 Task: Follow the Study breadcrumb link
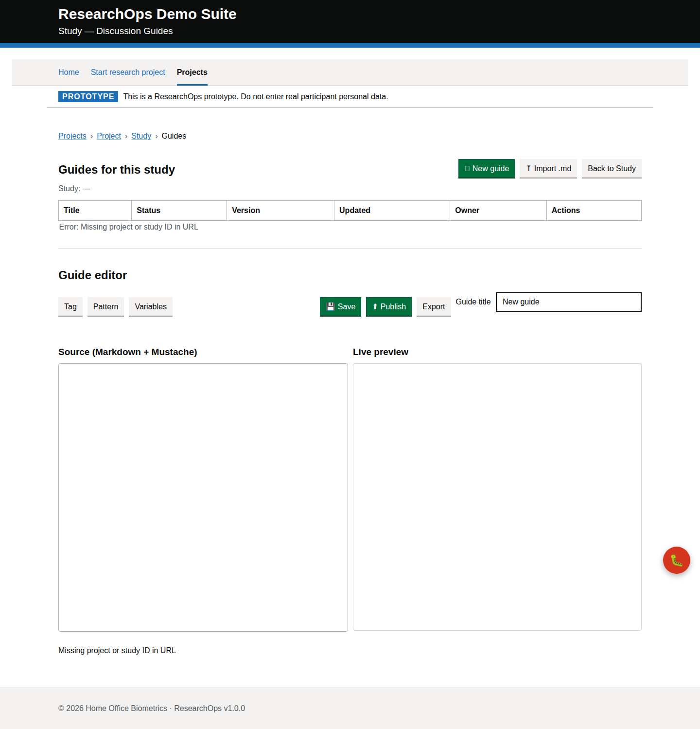coord(141,136)
